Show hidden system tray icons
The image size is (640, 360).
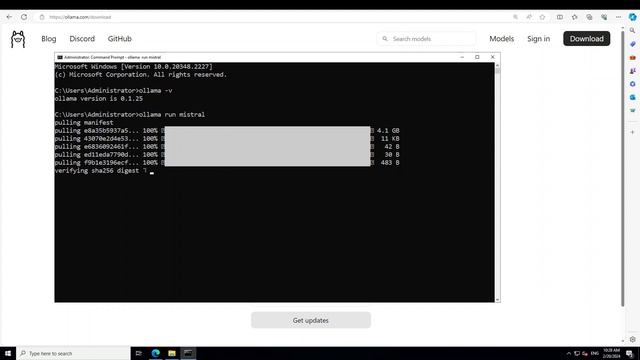[x=569, y=353]
